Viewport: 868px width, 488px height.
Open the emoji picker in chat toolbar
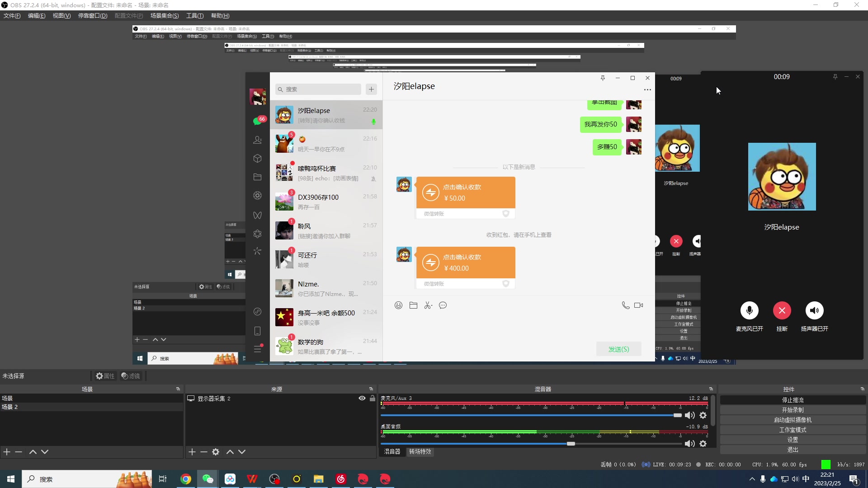pyautogui.click(x=398, y=305)
